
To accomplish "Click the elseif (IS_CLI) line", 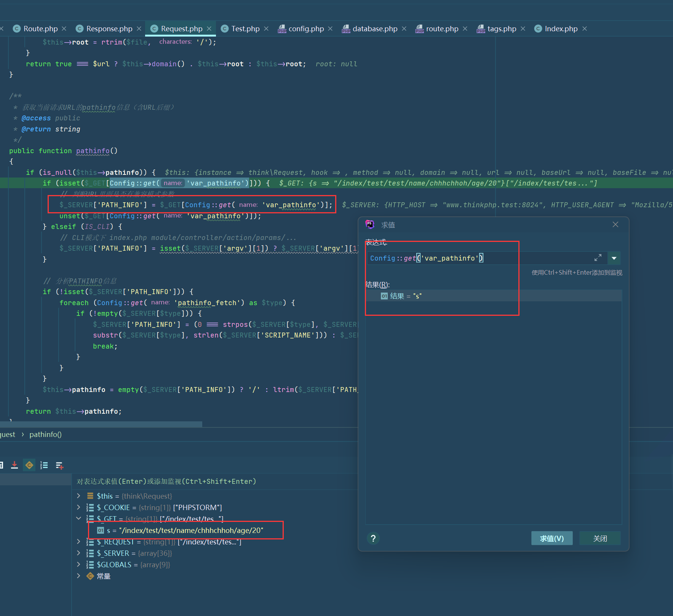I will (82, 227).
